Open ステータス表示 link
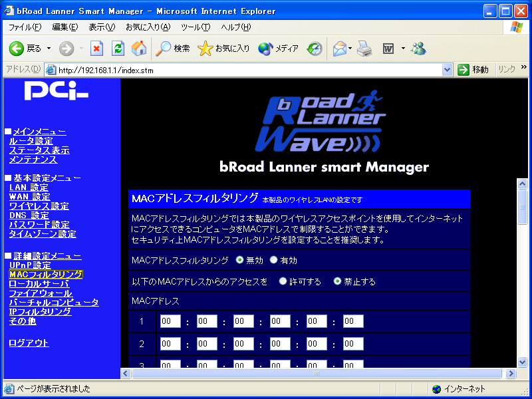The width and height of the screenshot is (532, 399). [39, 150]
